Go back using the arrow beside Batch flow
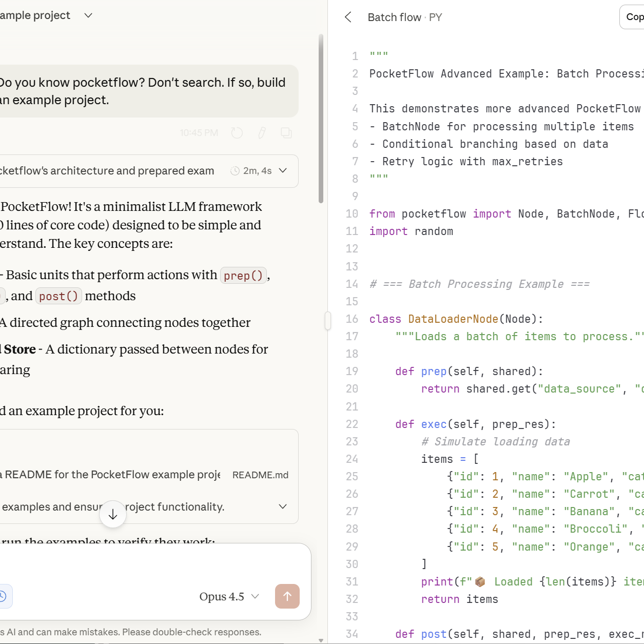 pos(348,17)
